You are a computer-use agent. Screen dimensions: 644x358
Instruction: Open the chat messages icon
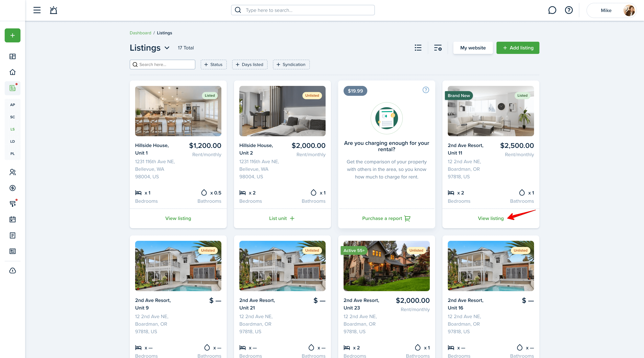pos(552,10)
